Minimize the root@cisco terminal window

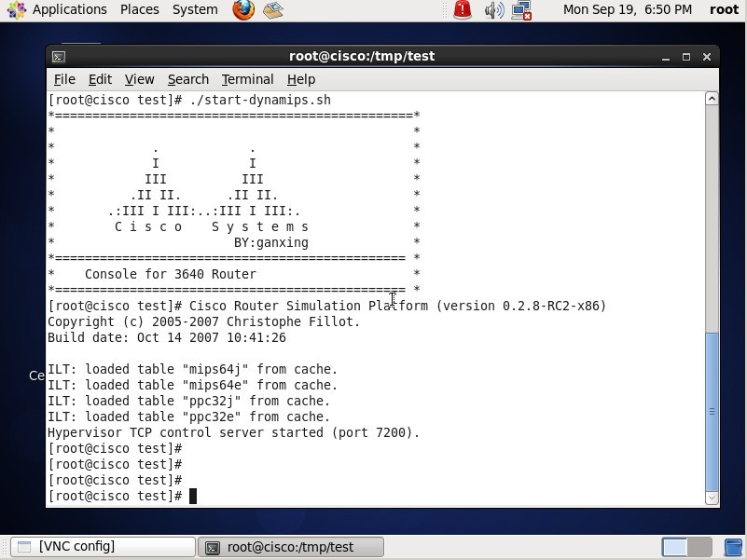tap(666, 57)
